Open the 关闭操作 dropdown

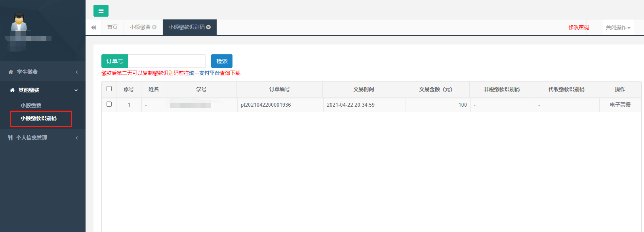(617, 27)
